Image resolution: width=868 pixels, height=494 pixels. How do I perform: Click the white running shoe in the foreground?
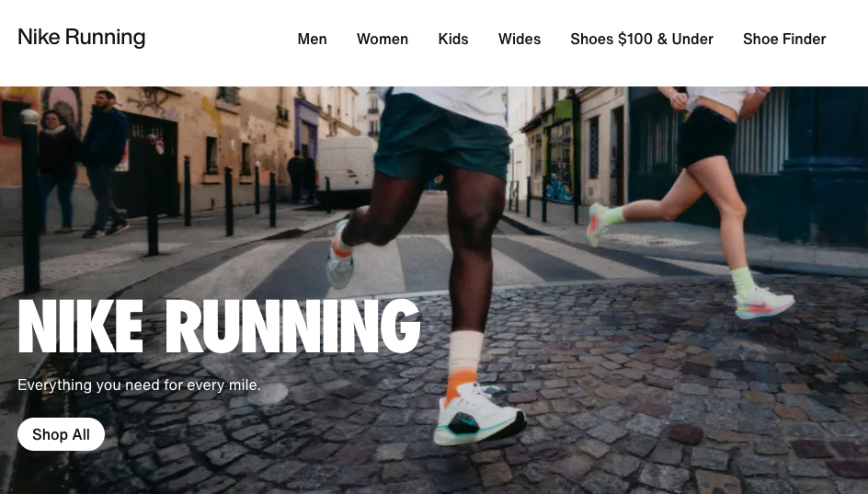point(479,416)
